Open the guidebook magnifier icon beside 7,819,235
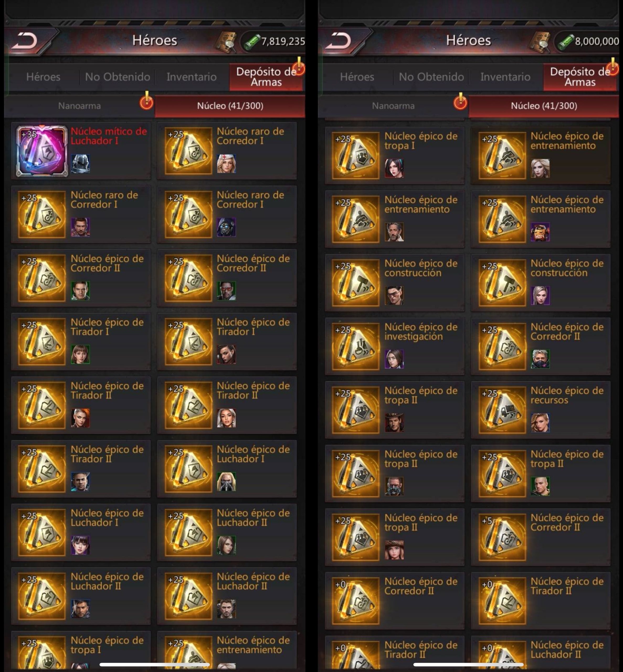623x672 pixels. [x=225, y=42]
